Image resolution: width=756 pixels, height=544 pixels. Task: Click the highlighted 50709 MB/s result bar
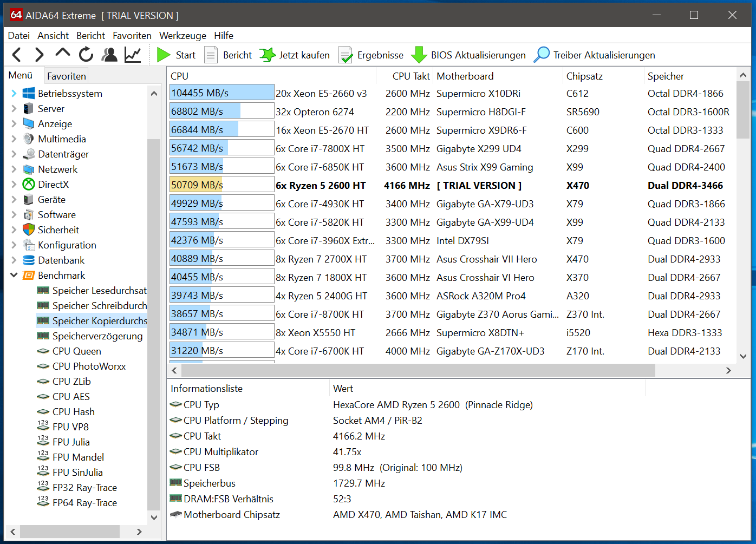coord(222,185)
